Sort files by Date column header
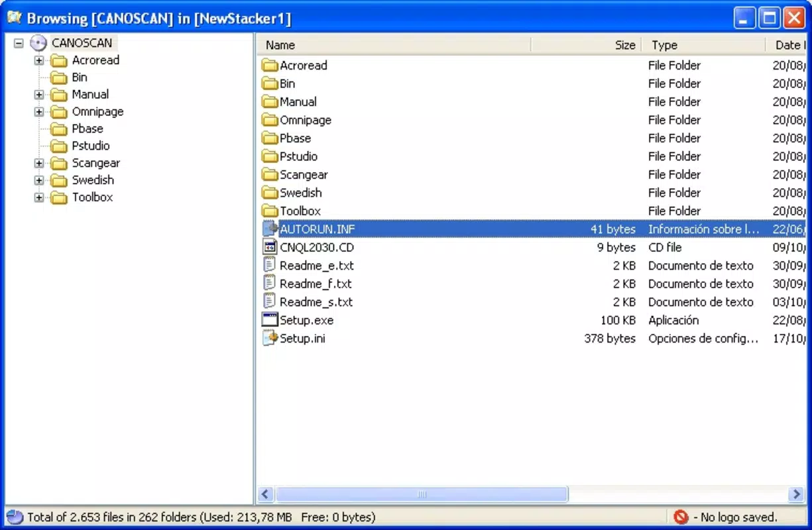Viewport: 812px width, 530px height. click(x=787, y=45)
